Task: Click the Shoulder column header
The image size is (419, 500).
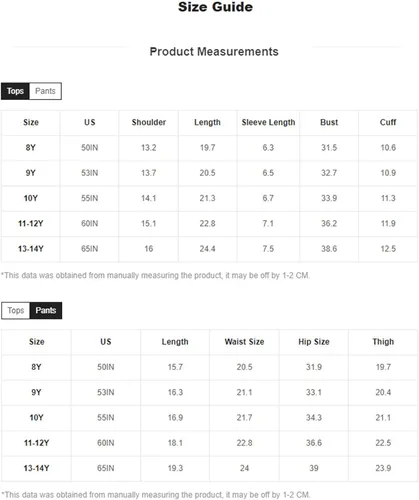Action: (149, 122)
